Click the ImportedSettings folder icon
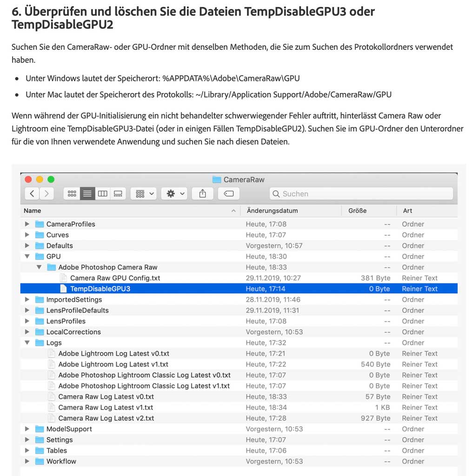This screenshot has height=476, width=472. coord(40,299)
